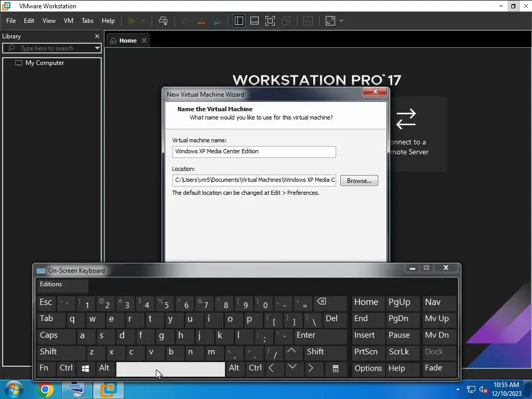
Task: Click the Browse... button
Action: click(x=359, y=181)
